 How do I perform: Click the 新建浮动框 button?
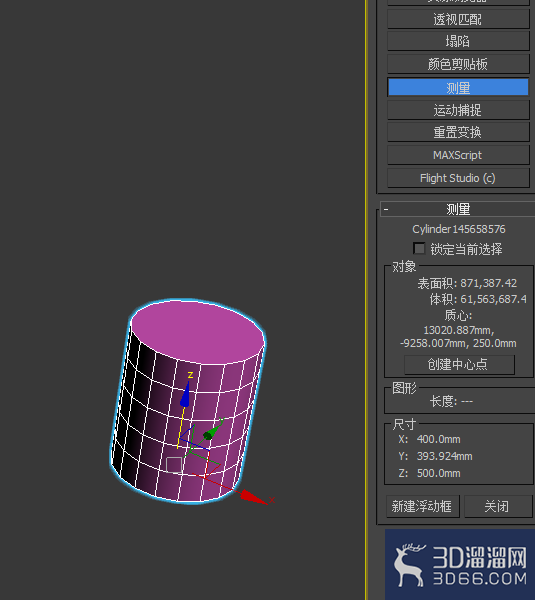[421, 506]
